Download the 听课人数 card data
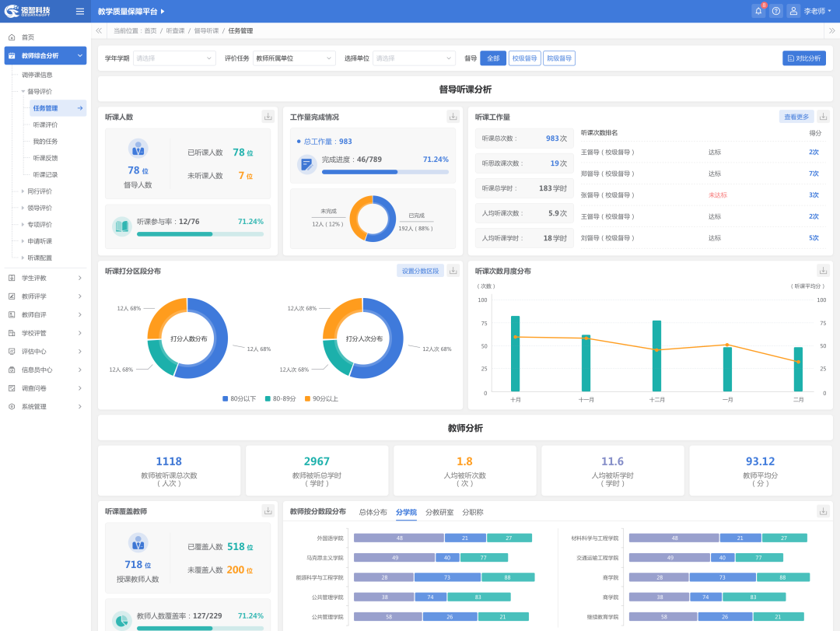This screenshot has height=631, width=840. [268, 117]
